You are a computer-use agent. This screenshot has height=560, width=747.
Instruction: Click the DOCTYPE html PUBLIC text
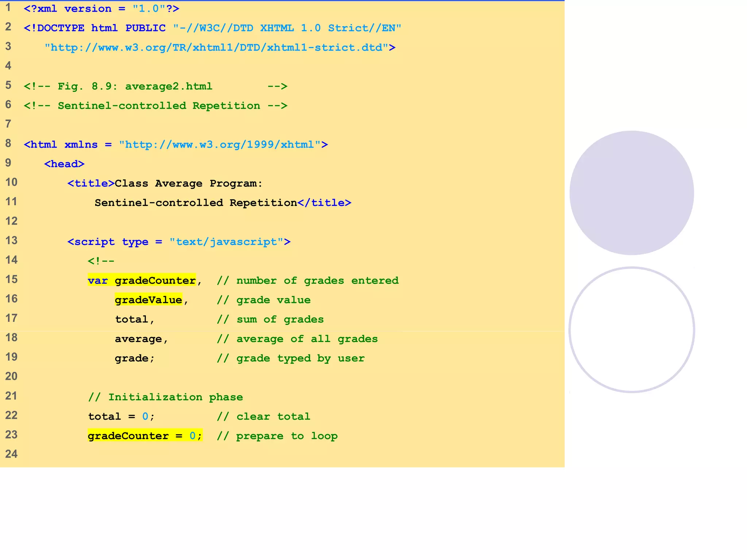click(x=95, y=28)
